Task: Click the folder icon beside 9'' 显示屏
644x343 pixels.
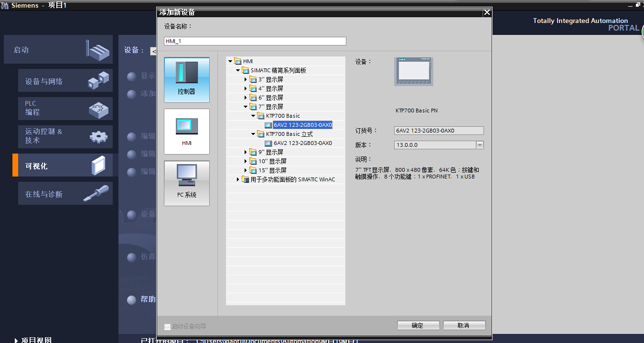Action: pos(253,152)
